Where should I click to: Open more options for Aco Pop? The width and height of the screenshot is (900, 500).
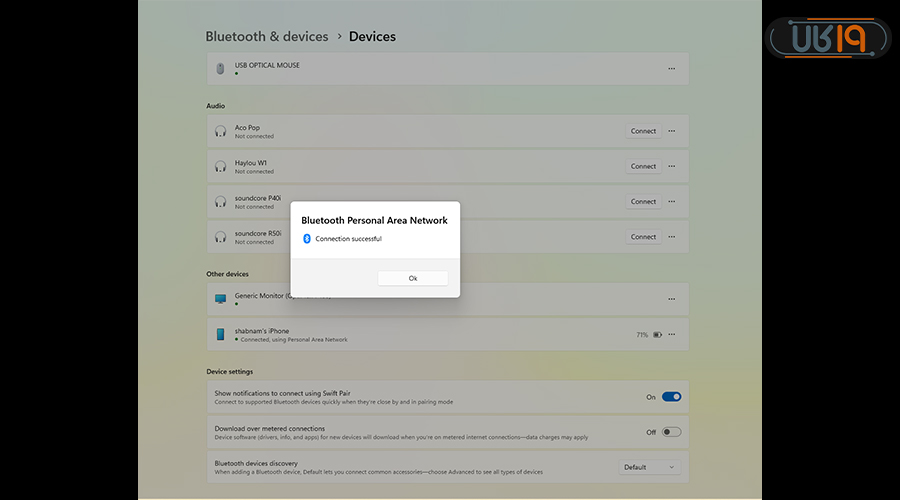point(671,131)
